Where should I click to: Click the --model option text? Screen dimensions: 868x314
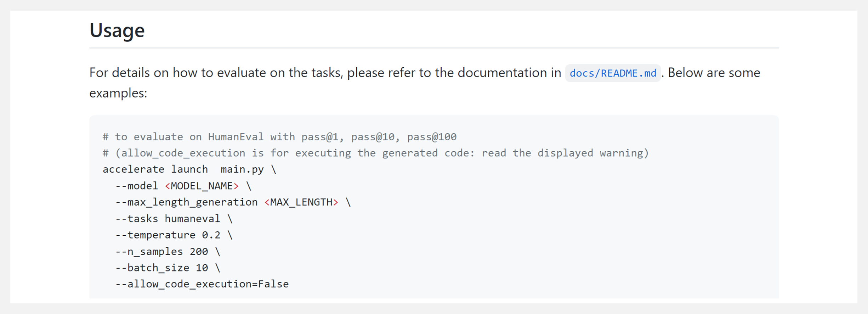coord(137,186)
